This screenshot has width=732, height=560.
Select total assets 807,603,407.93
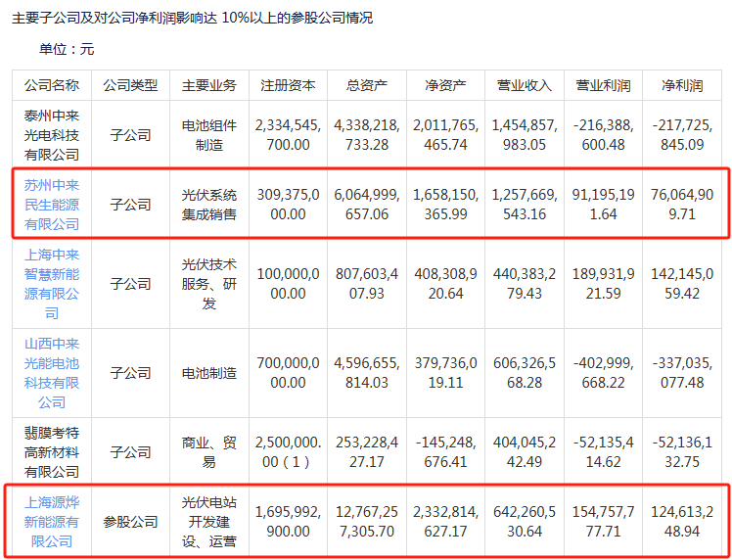(367, 284)
